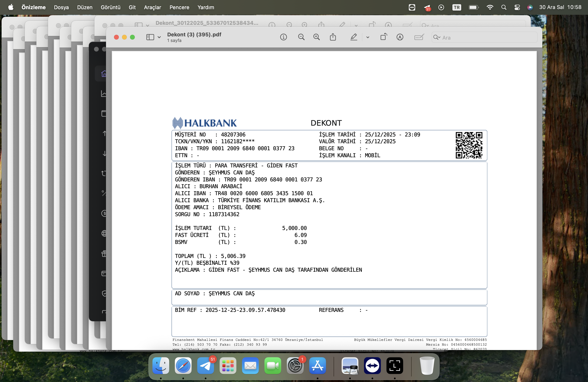Open Mail from the Dock
Viewport: 588px width, 382px height.
pos(250,365)
